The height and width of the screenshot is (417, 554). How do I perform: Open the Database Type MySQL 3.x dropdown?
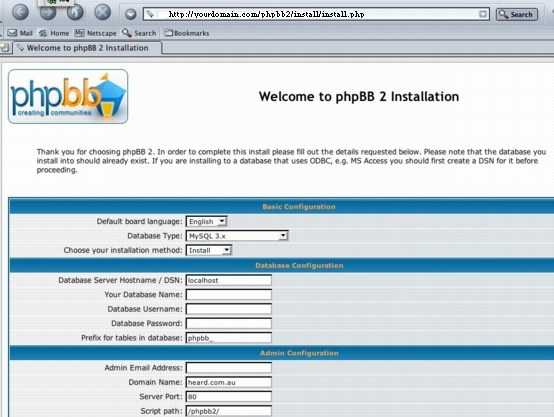(x=237, y=236)
